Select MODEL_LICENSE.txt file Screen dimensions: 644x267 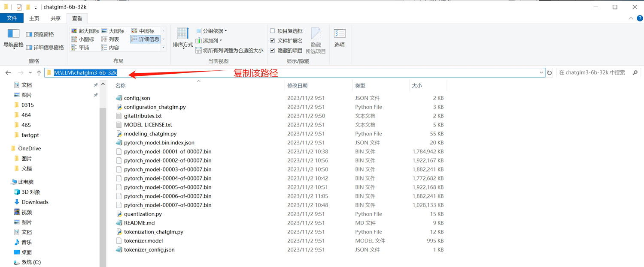point(148,125)
